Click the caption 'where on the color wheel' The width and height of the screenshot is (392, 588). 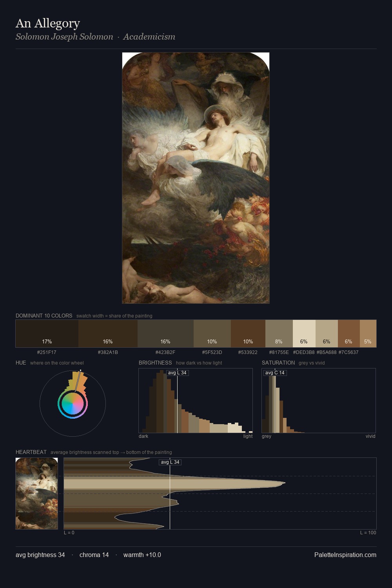(x=57, y=363)
